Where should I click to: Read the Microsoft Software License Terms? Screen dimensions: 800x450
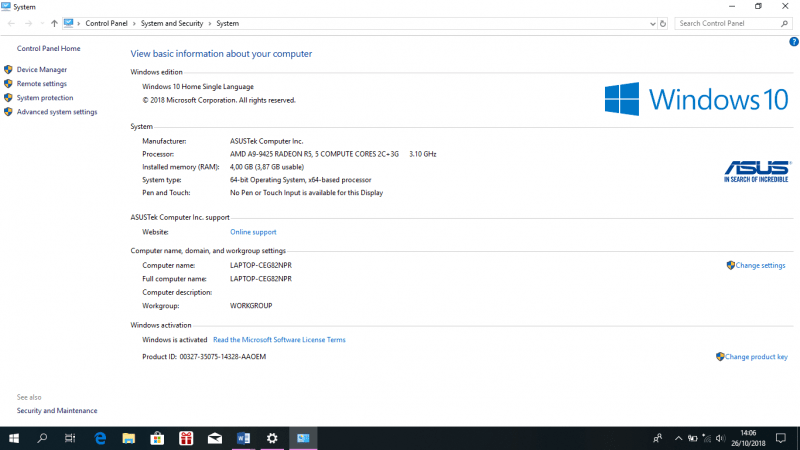pos(279,340)
